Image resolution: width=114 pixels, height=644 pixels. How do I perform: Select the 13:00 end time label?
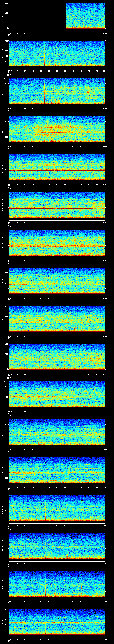[x=105, y=147]
